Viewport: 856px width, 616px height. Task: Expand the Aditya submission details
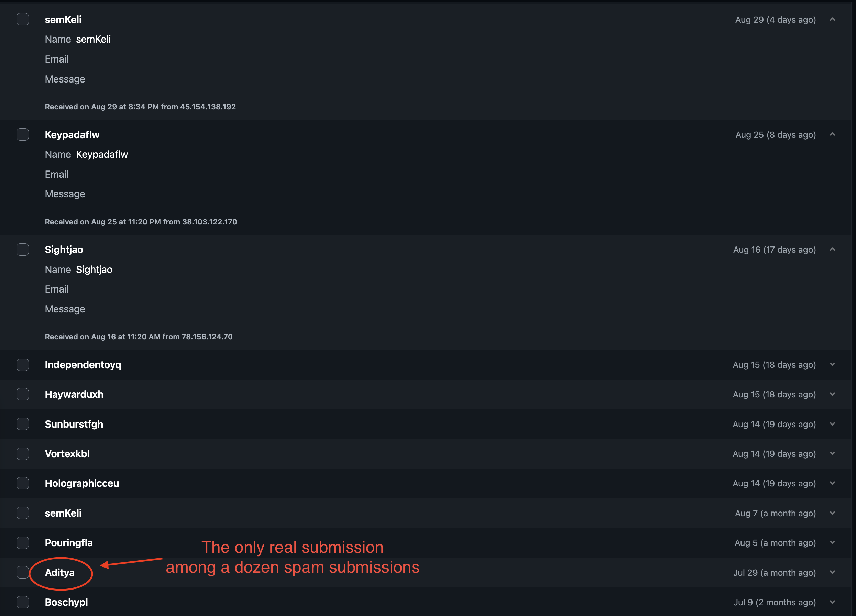(x=833, y=572)
